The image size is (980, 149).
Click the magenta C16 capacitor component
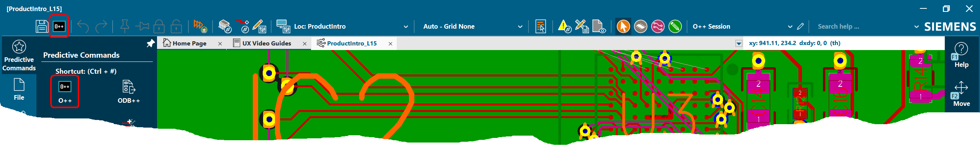pos(840,97)
